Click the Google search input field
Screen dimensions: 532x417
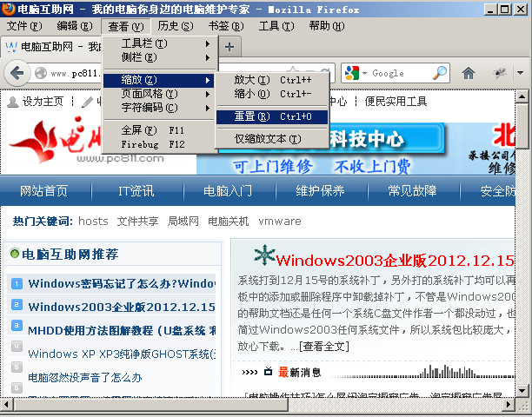coord(401,73)
